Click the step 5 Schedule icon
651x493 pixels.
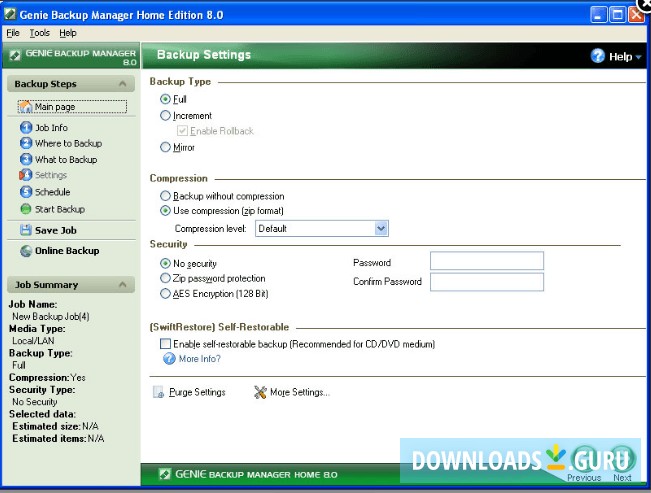[26, 192]
